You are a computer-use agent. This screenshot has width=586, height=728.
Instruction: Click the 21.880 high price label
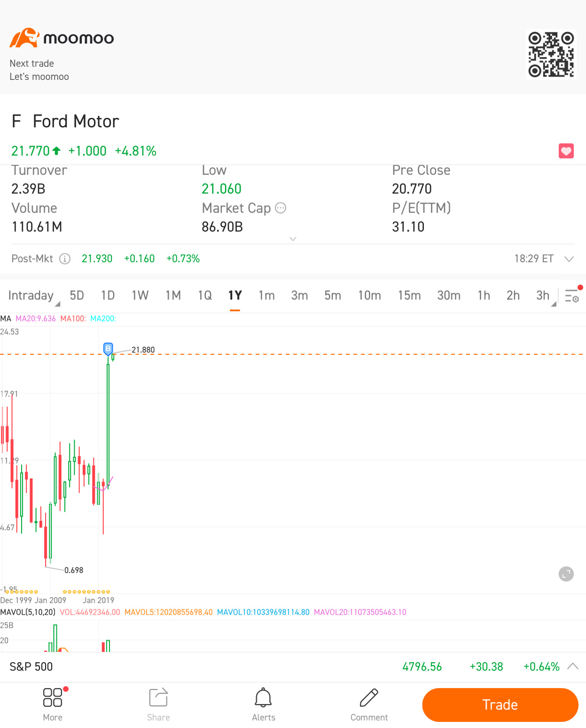[143, 350]
